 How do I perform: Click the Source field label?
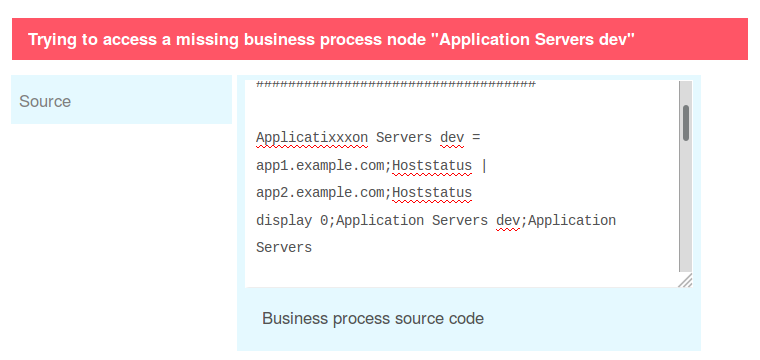pos(45,101)
